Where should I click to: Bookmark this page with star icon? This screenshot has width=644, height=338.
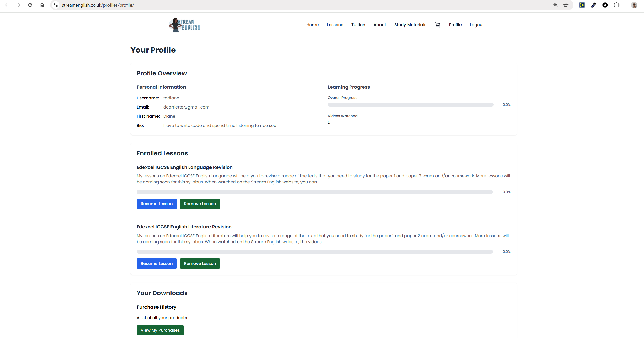(x=566, y=5)
